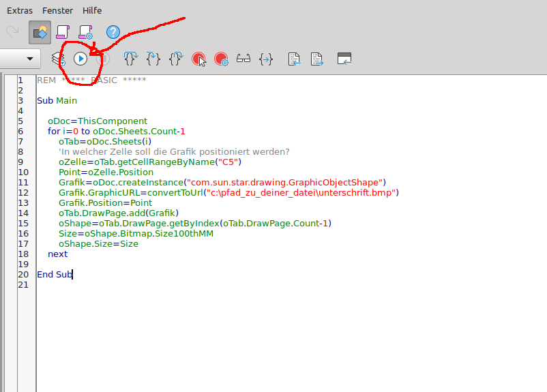The width and height of the screenshot is (547, 392).
Task: Open Select Module scroll-with-gear icon
Action: (x=86, y=32)
